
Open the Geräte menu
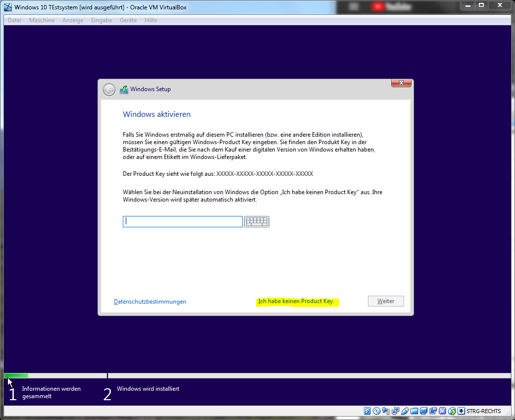coord(128,20)
